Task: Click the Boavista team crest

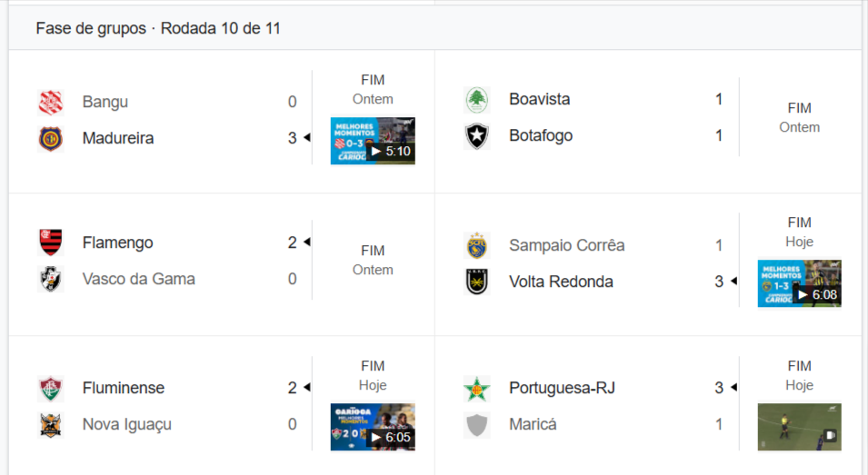Action: (x=476, y=99)
